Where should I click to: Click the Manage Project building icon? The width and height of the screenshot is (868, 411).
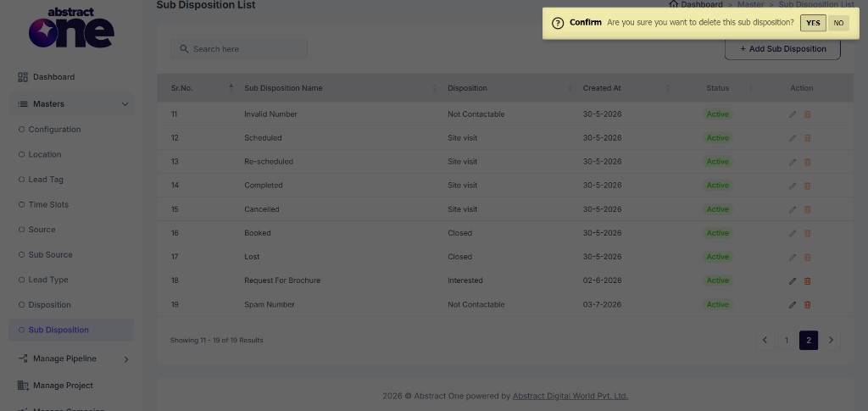[23, 385]
